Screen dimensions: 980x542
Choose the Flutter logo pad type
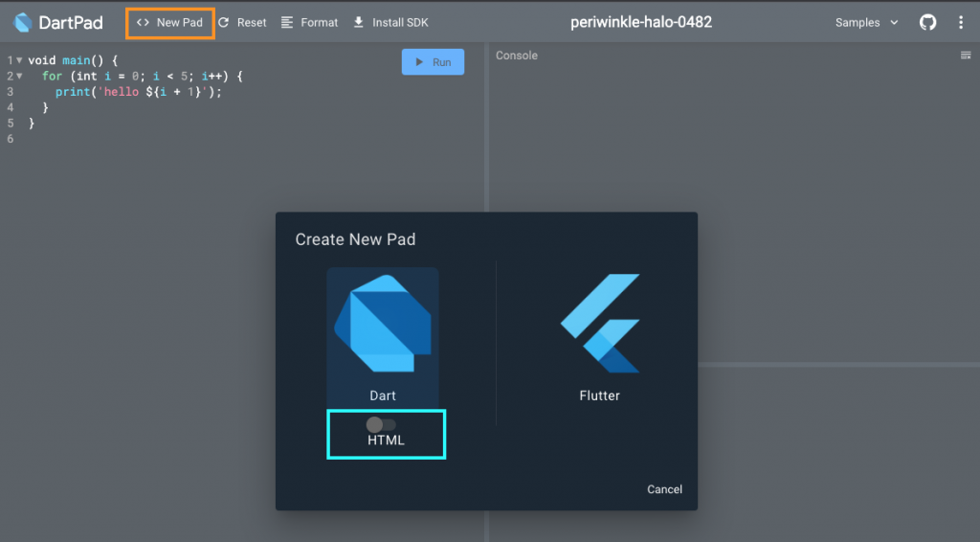coord(600,324)
